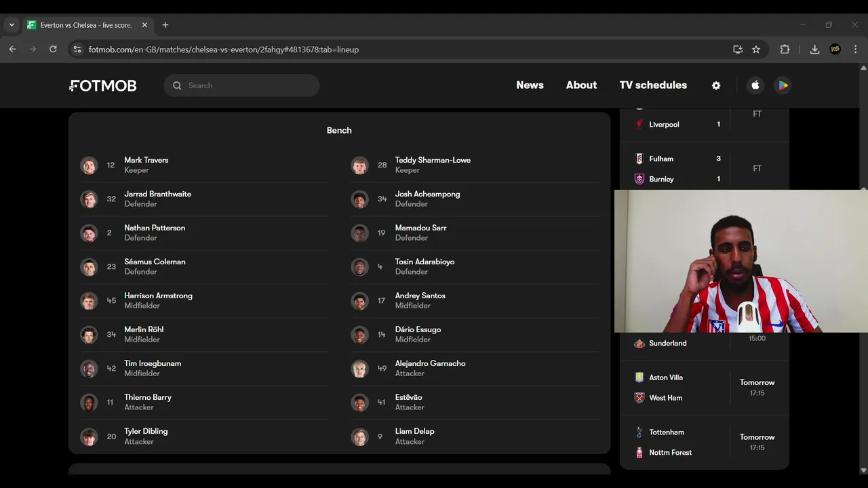Open a new browser tab
This screenshot has height=488, width=868.
165,25
